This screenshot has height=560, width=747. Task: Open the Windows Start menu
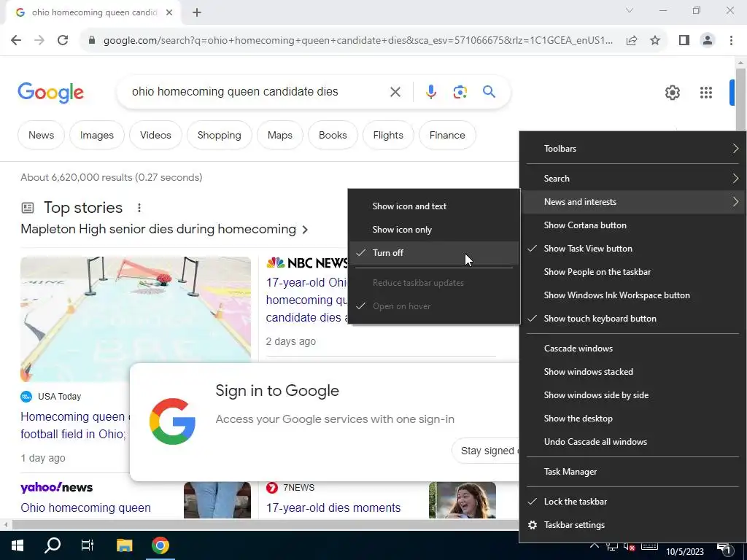[x=18, y=545]
